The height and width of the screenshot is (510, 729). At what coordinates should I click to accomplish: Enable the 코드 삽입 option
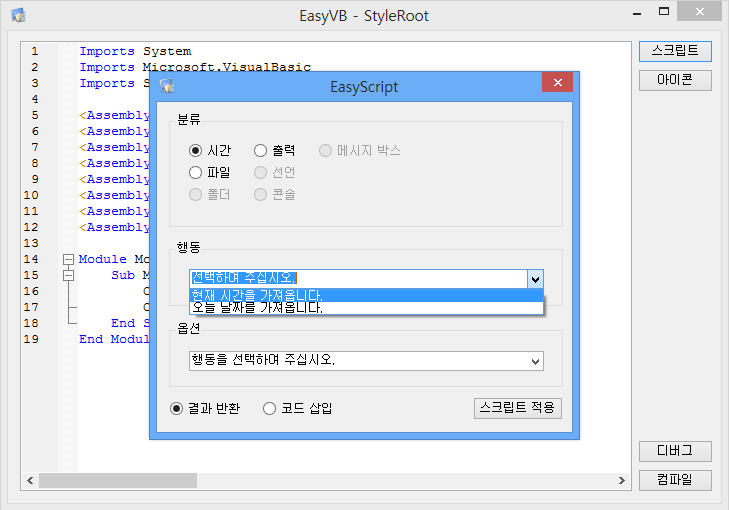coord(269,408)
